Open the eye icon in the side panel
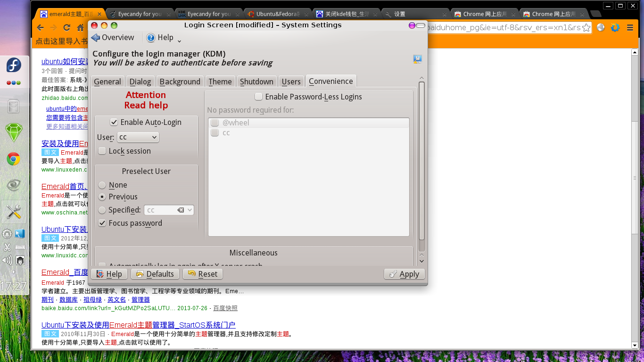 (14, 185)
